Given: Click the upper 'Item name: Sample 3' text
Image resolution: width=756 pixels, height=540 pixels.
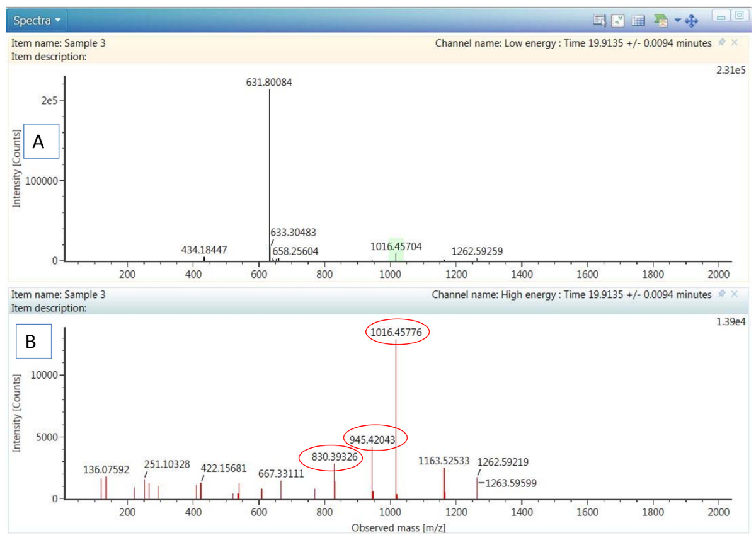Looking at the screenshot, I should coord(59,43).
